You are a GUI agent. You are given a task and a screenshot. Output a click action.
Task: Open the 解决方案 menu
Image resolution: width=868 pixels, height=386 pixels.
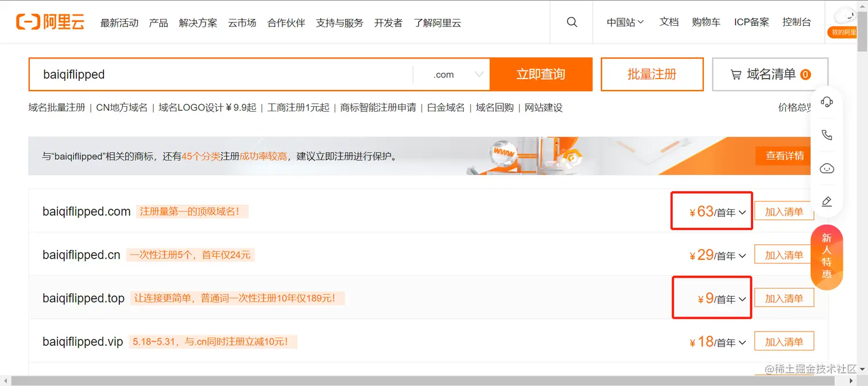pyautogui.click(x=198, y=23)
